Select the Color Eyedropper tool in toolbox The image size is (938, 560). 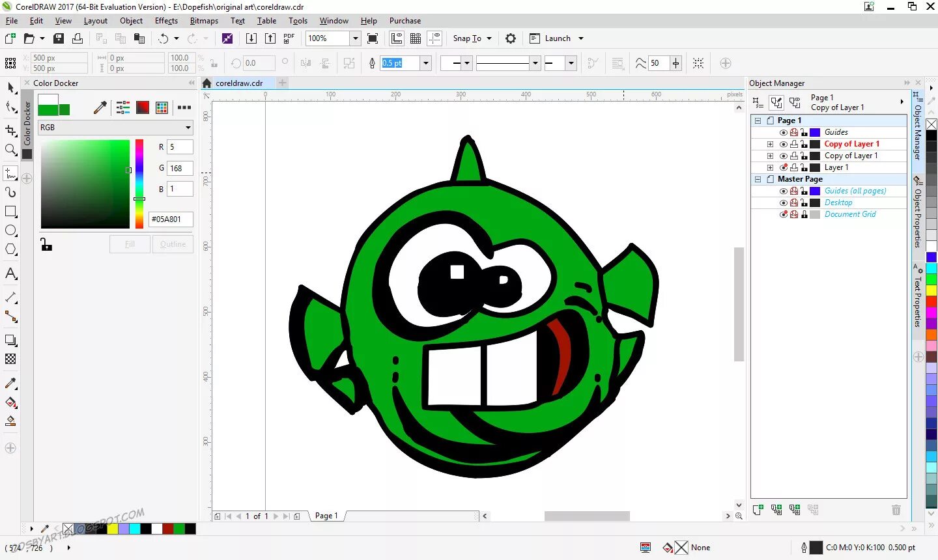click(10, 383)
